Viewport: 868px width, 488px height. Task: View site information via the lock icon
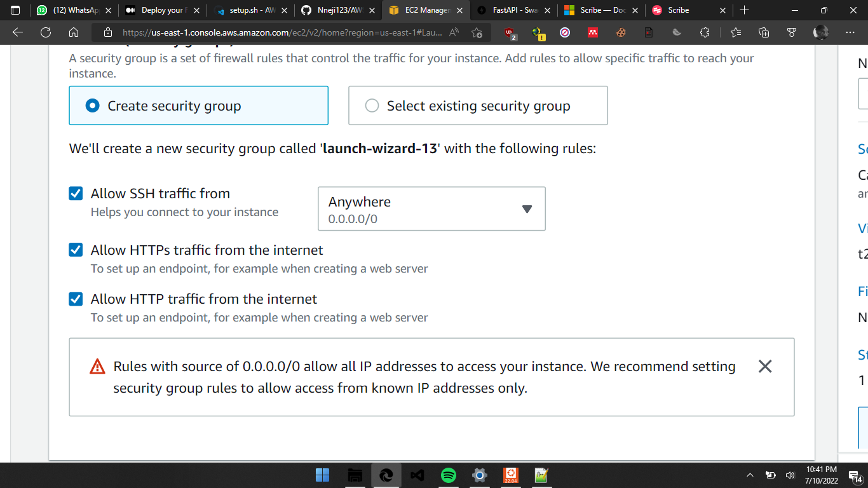coord(108,32)
